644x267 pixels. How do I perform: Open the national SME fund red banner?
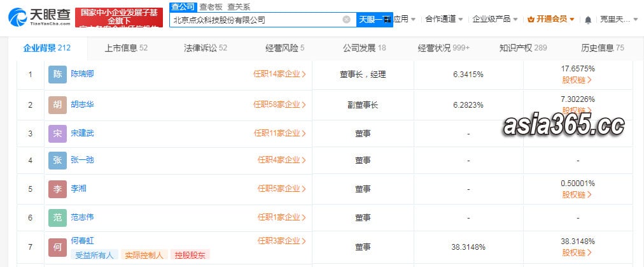click(119, 17)
